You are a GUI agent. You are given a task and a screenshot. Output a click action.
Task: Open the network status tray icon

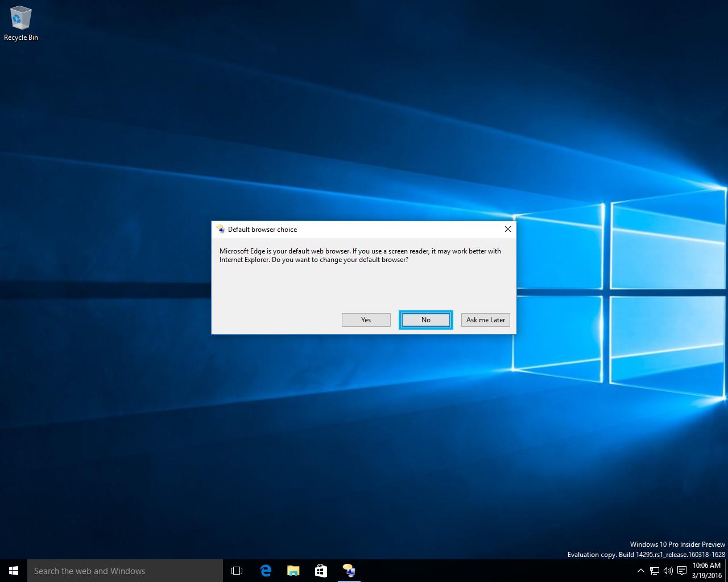[x=655, y=571]
